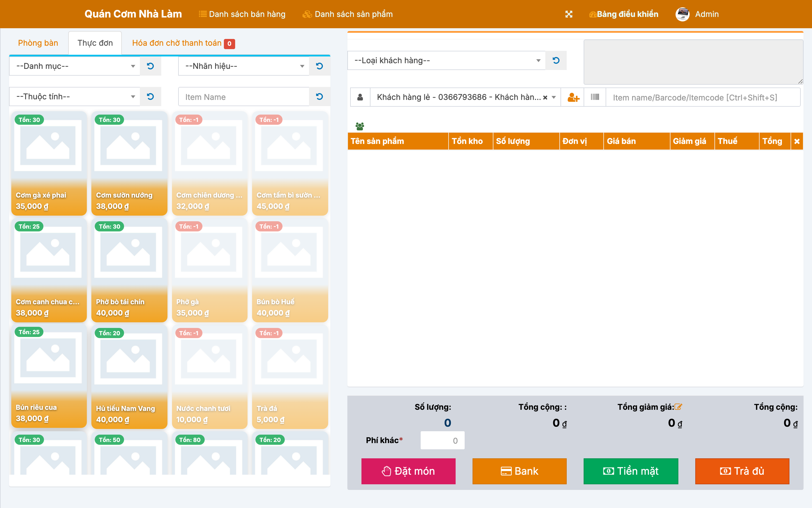Open Danh sách bán hàng menu
812x508 pixels.
(242, 14)
